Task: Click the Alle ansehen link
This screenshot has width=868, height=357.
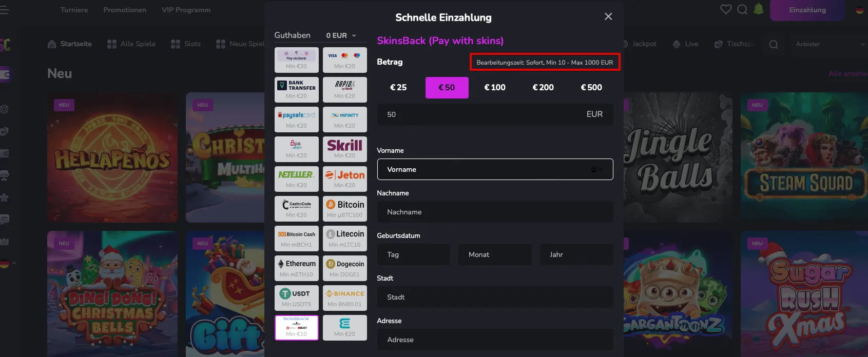Action: point(847,73)
